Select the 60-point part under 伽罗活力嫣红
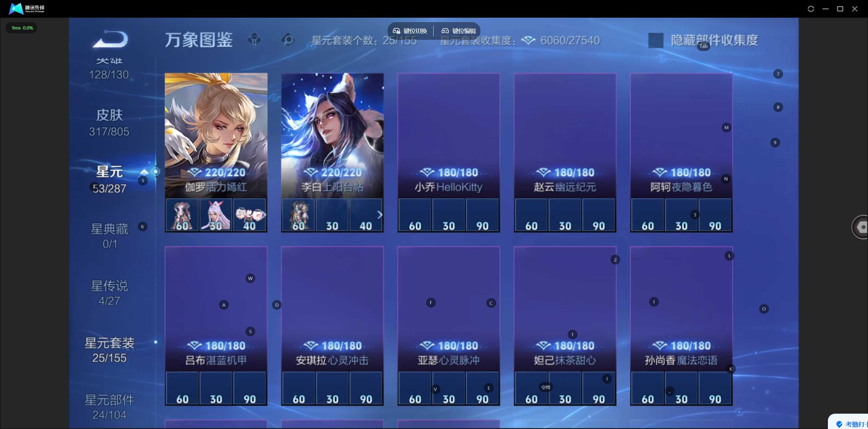868x429 pixels. 182,215
